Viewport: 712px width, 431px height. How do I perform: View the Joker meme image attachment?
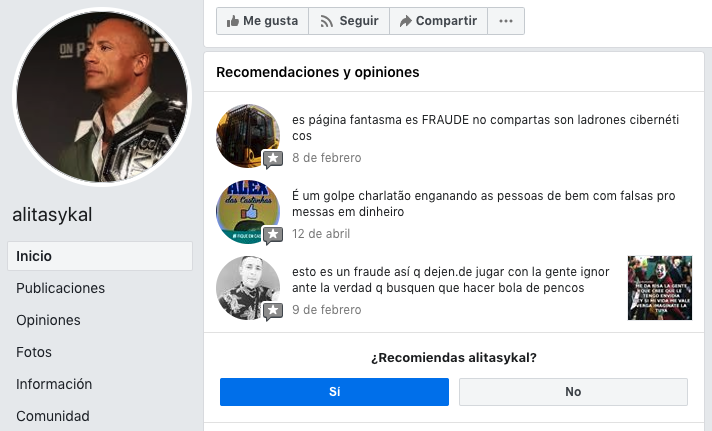[x=660, y=288]
